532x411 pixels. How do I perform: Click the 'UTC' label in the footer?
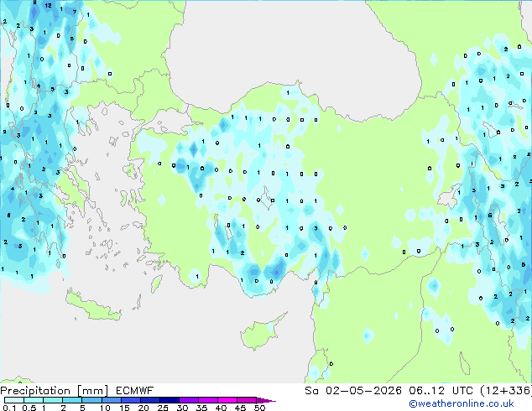462,391
